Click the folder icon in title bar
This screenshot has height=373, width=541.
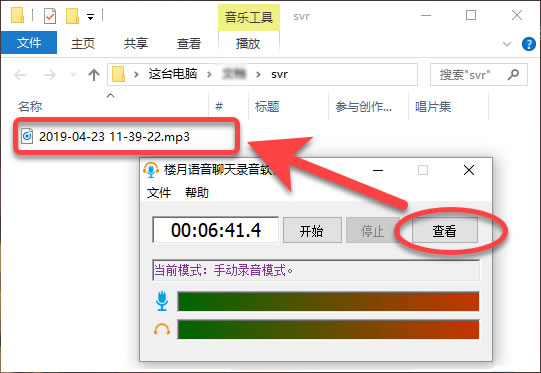tap(17, 16)
